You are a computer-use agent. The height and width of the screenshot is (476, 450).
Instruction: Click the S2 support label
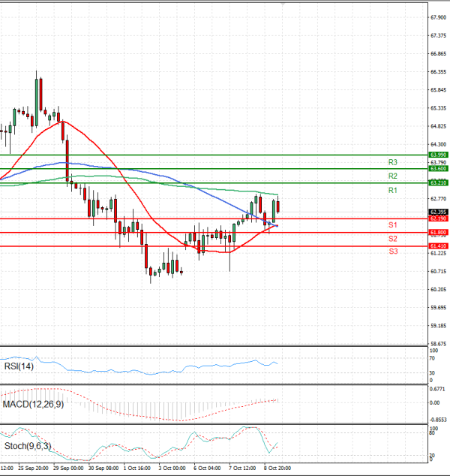pyautogui.click(x=392, y=238)
